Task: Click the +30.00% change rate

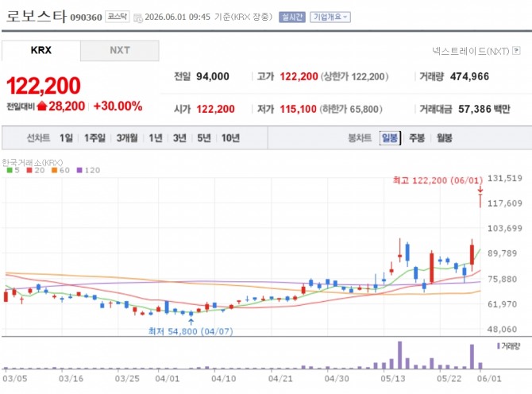Action: [118, 106]
